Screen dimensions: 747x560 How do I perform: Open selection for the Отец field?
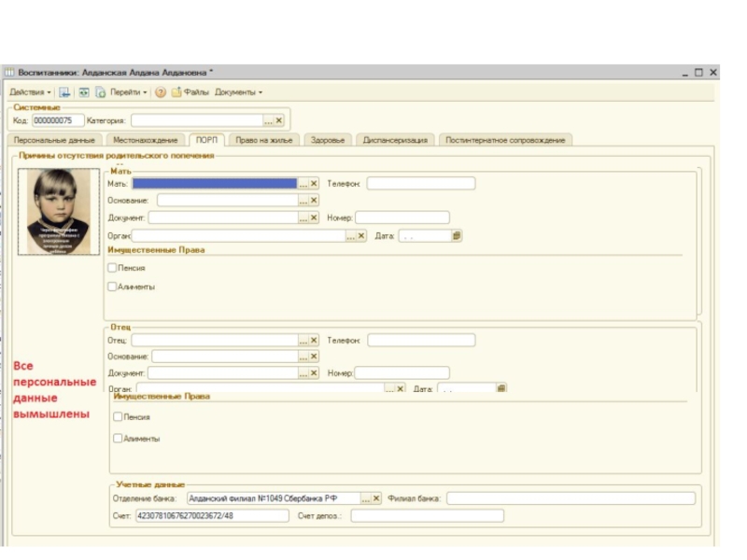pos(303,341)
